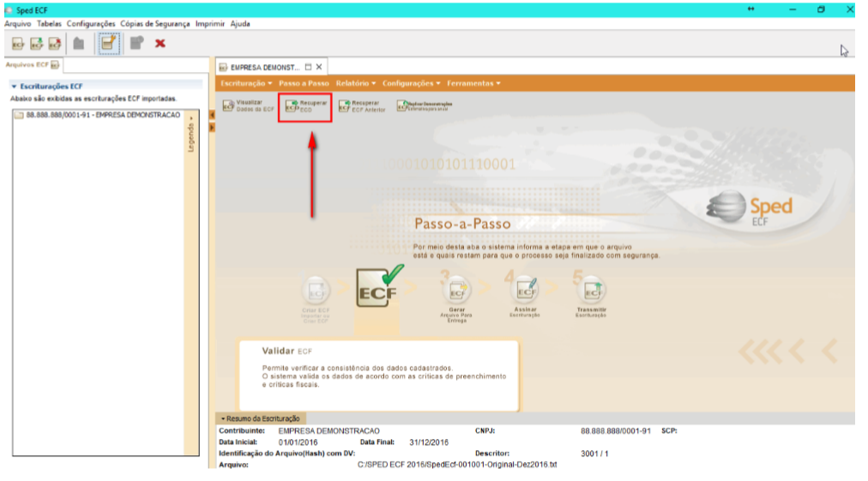
Task: Click the Visualizar Dados da ECF button
Action: click(x=248, y=105)
